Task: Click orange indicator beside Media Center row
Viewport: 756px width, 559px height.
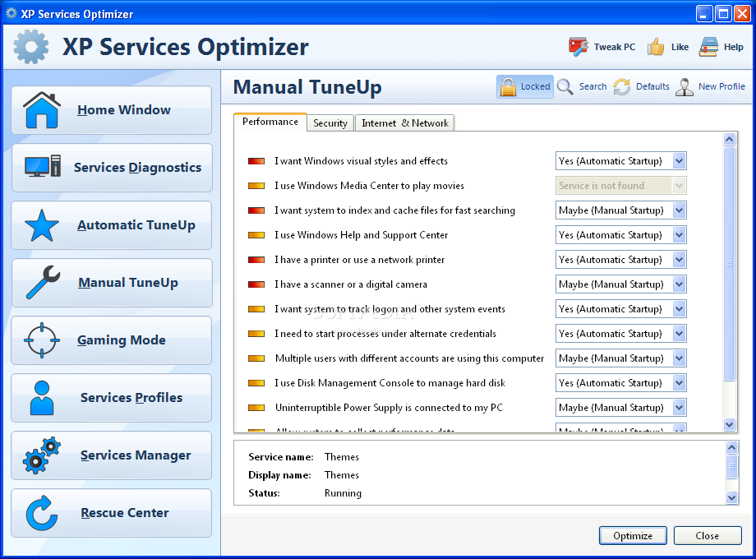Action: [256, 186]
